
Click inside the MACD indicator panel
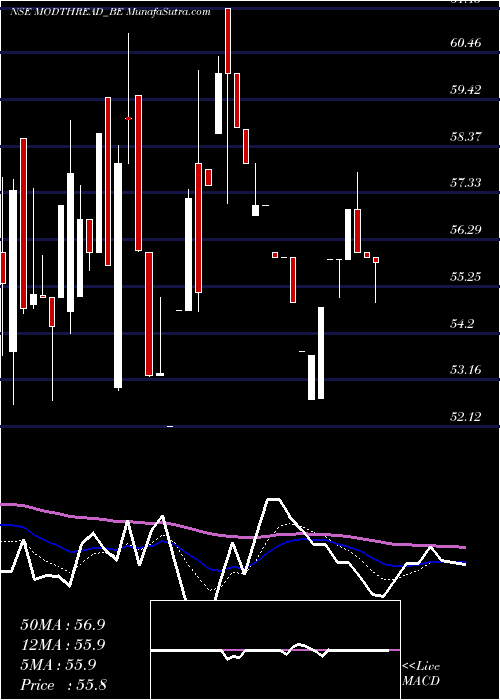click(x=275, y=650)
